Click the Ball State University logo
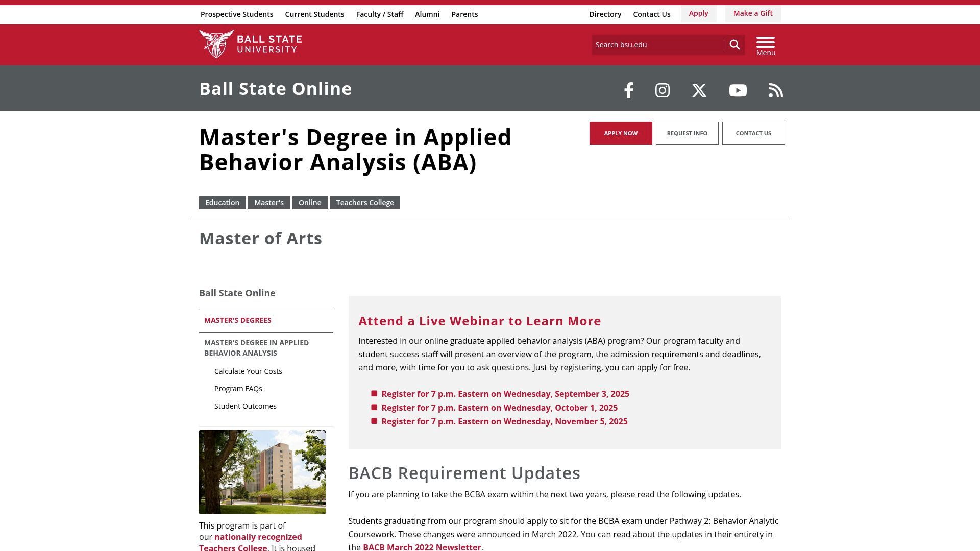Screen dimensions: 980x551 pos(251,44)
